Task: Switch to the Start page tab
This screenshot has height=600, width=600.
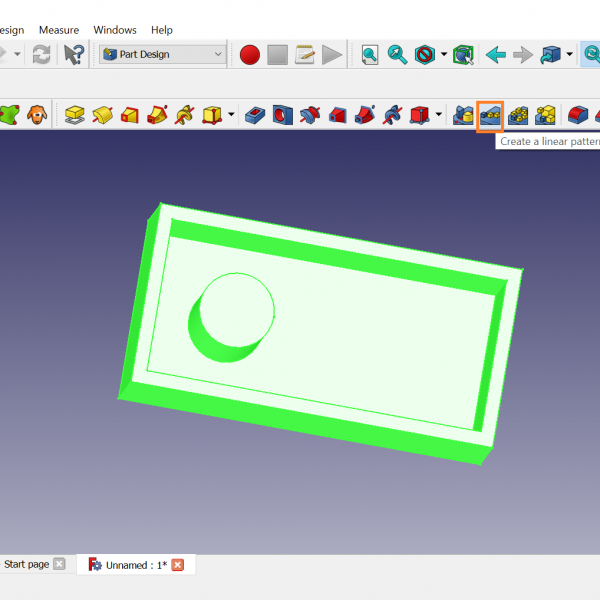Action: (x=26, y=564)
